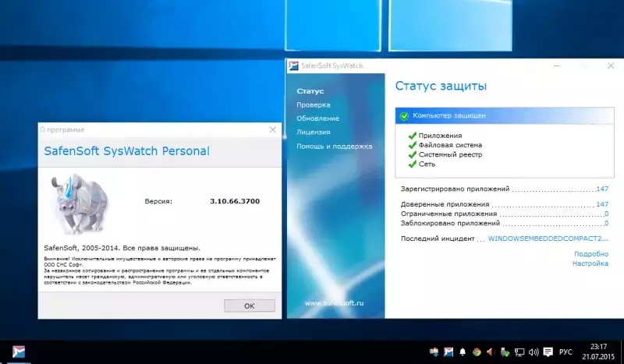Click the Chrome tray icon
624x364 pixels.
[x=477, y=352]
